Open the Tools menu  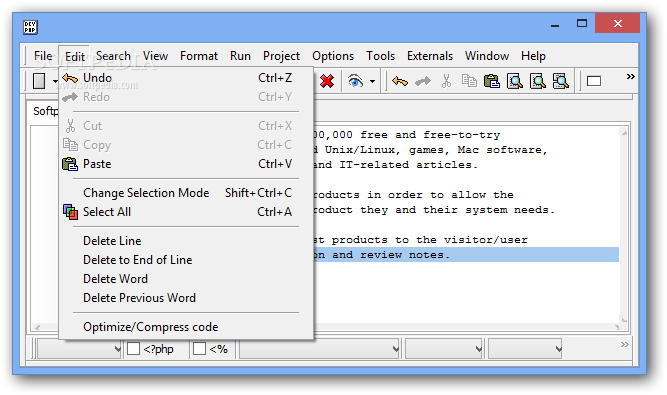coord(380,56)
